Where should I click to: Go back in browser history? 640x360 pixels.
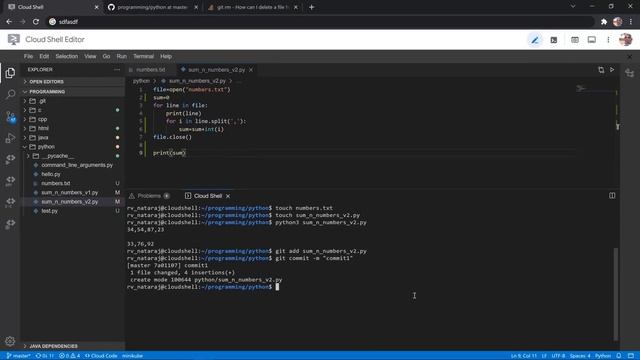point(9,22)
